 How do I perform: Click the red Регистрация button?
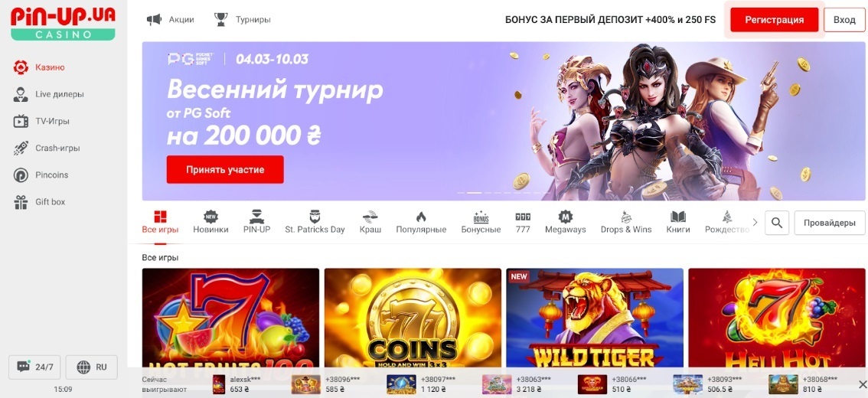point(774,20)
